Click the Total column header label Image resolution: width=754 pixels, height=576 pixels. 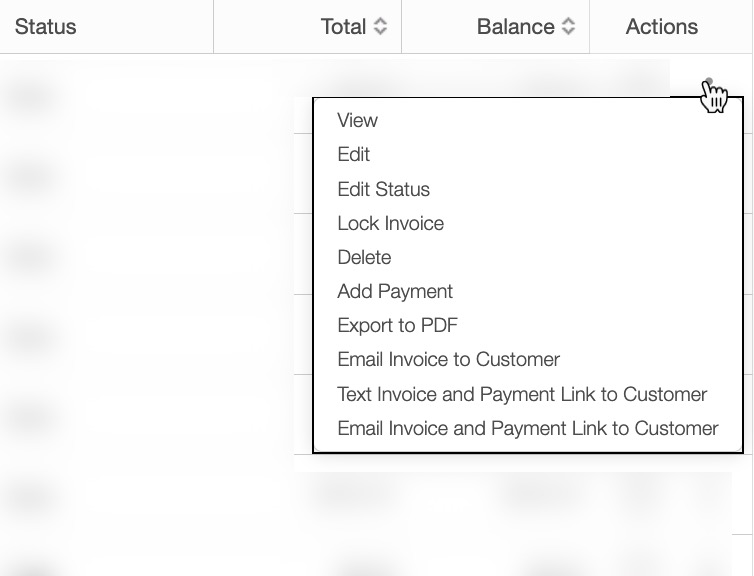coord(343,27)
